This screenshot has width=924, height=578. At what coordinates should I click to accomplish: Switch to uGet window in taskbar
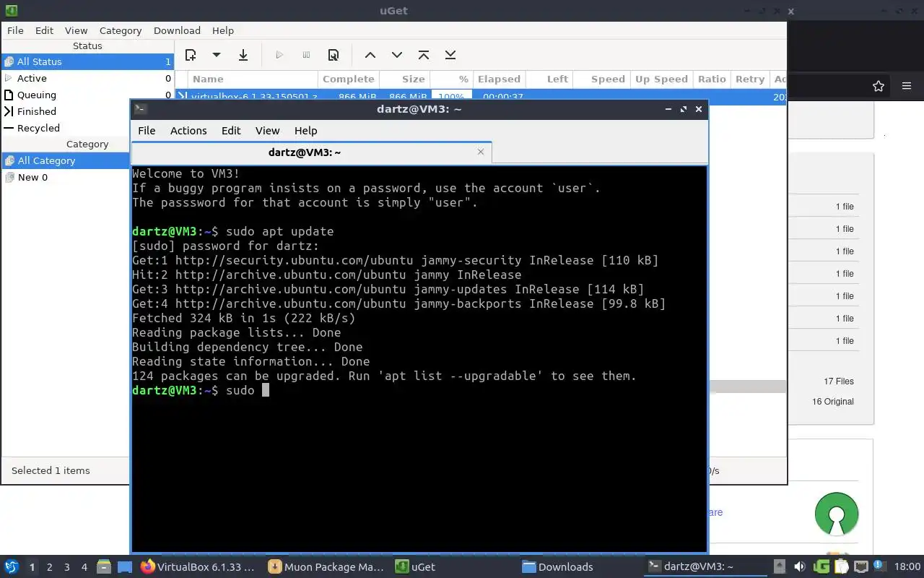[454, 566]
